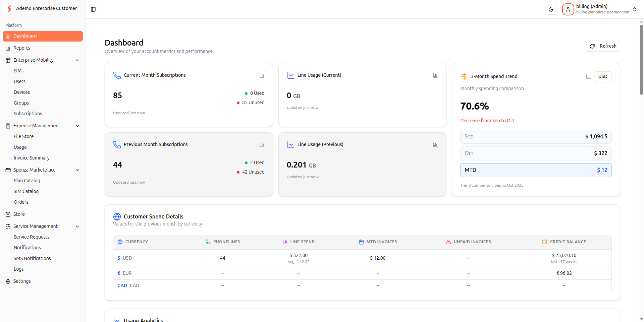This screenshot has width=644, height=322.
Task: Click the chart icon on Line Usage (Current)
Action: [x=435, y=75]
